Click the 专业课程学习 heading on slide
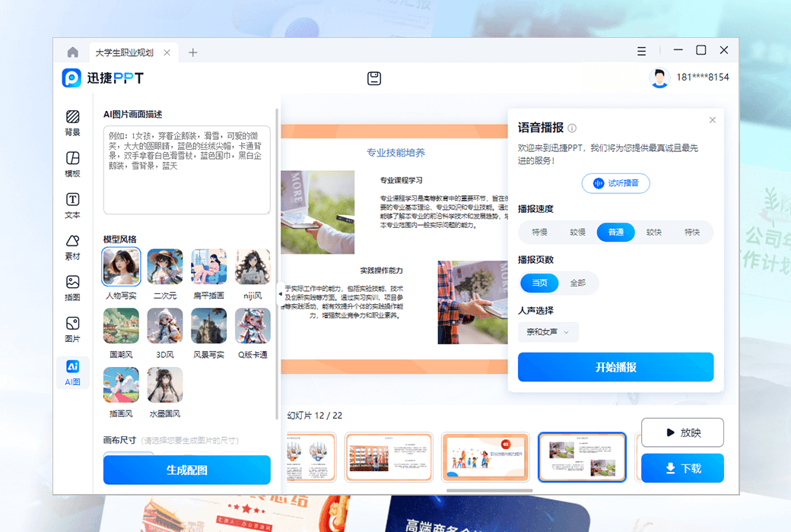This screenshot has width=791, height=532. (x=401, y=181)
